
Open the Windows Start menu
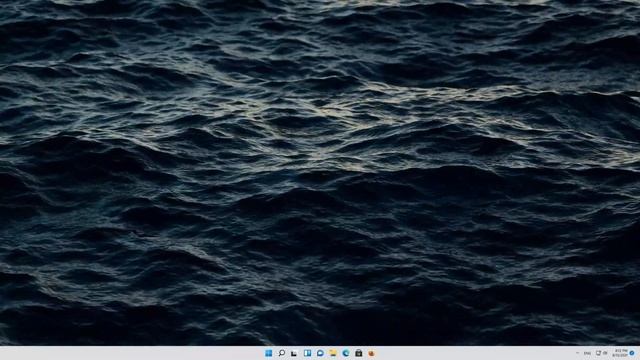(269, 353)
